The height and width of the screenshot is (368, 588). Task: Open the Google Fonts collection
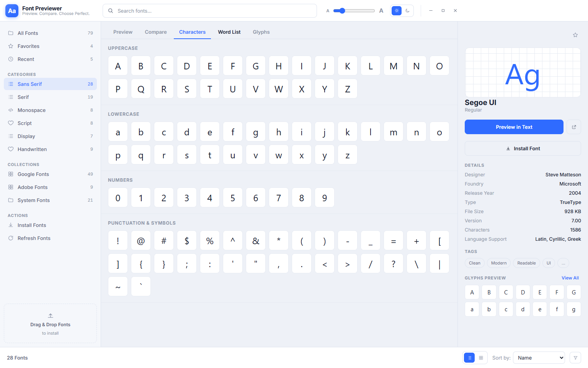[x=50, y=174]
